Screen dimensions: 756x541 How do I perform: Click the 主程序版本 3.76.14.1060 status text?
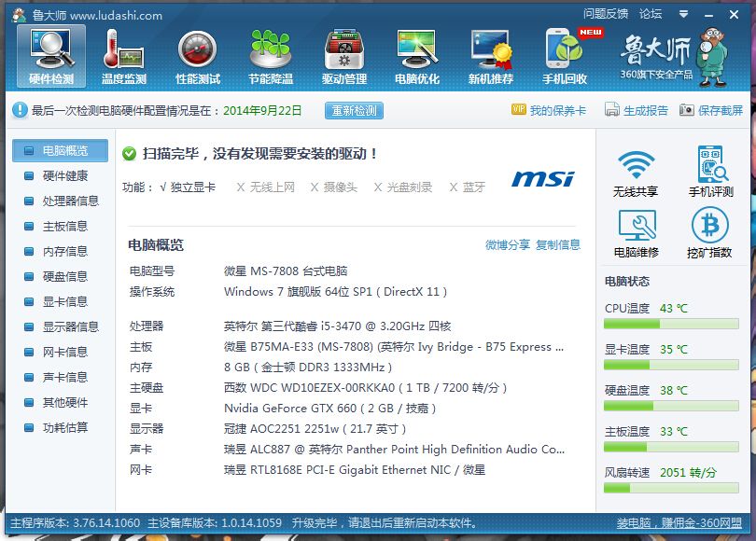click(76, 522)
